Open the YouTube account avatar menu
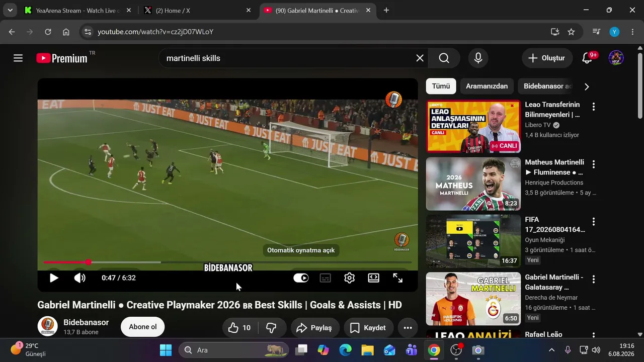This screenshot has height=362, width=644. 616,58
